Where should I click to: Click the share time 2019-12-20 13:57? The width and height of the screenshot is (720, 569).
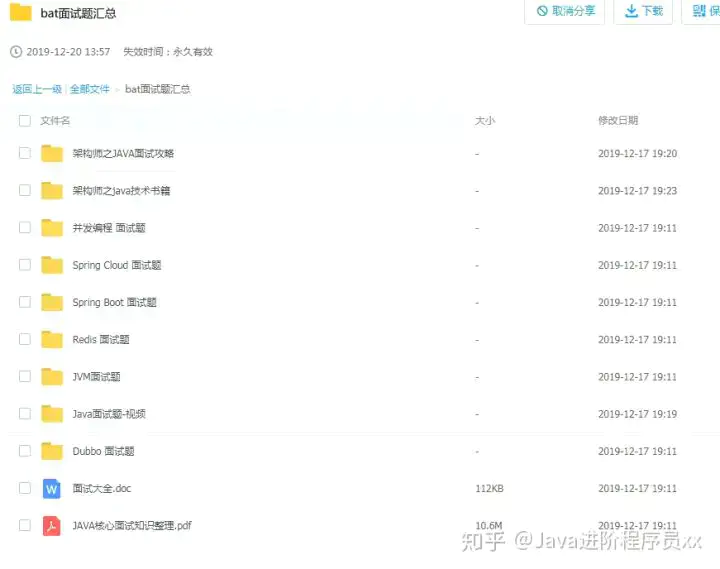coord(68,51)
